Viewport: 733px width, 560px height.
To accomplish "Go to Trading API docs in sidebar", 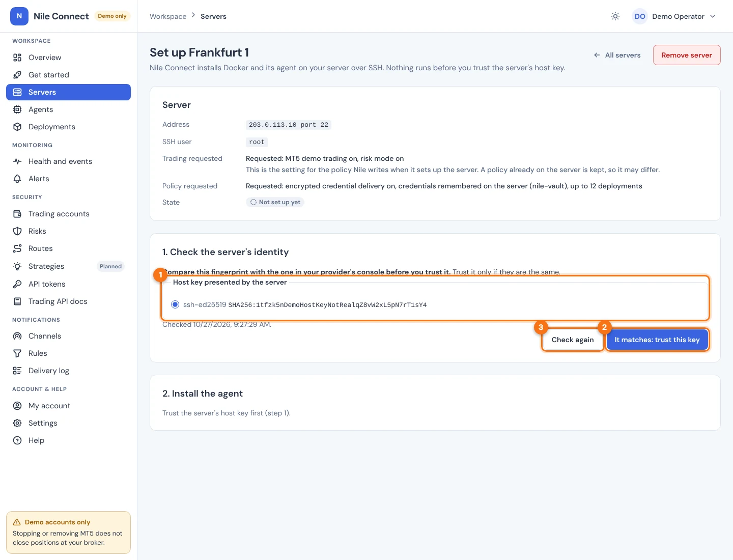I will (68, 301).
